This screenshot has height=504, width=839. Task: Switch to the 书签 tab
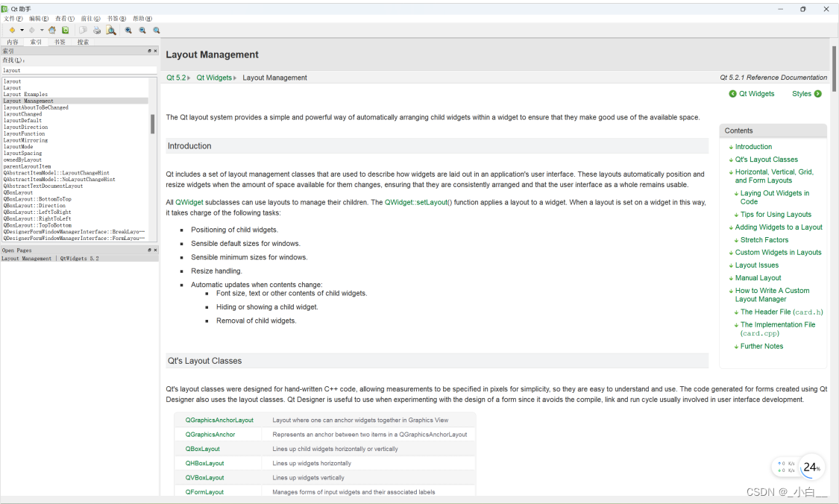pyautogui.click(x=60, y=42)
